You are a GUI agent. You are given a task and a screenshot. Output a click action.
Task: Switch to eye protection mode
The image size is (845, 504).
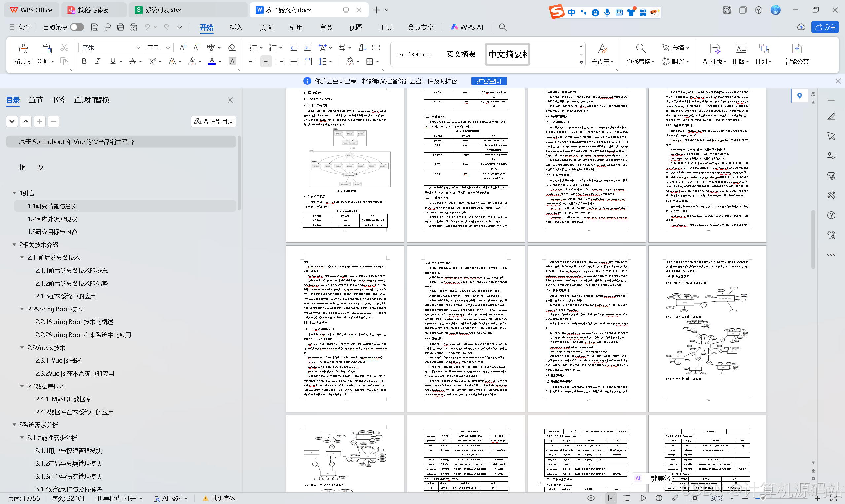[x=591, y=498]
